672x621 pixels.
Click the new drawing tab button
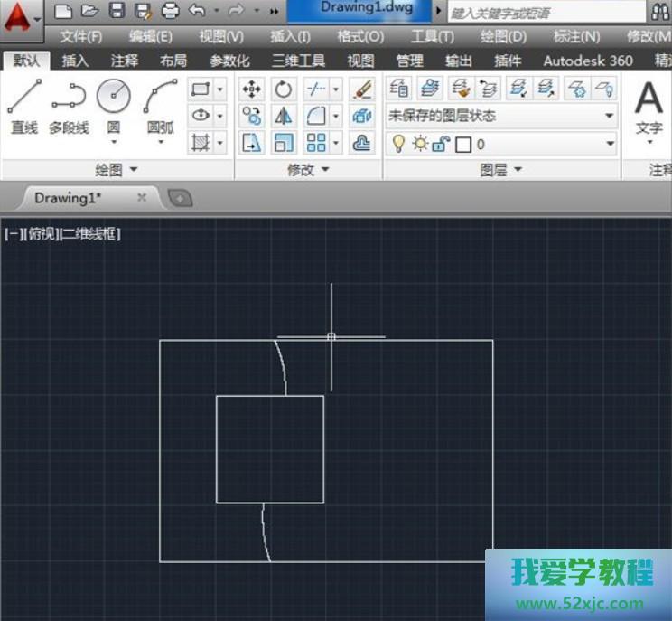(180, 198)
